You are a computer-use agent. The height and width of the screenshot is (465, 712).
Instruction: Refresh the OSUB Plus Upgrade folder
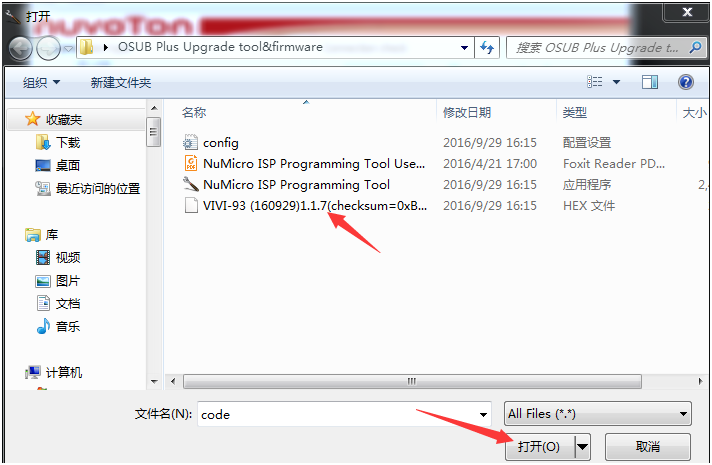[x=487, y=47]
